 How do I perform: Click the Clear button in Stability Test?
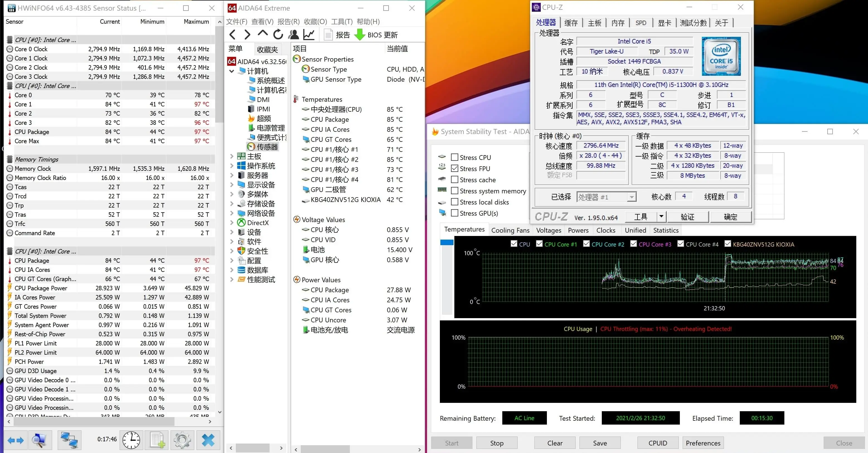[555, 443]
